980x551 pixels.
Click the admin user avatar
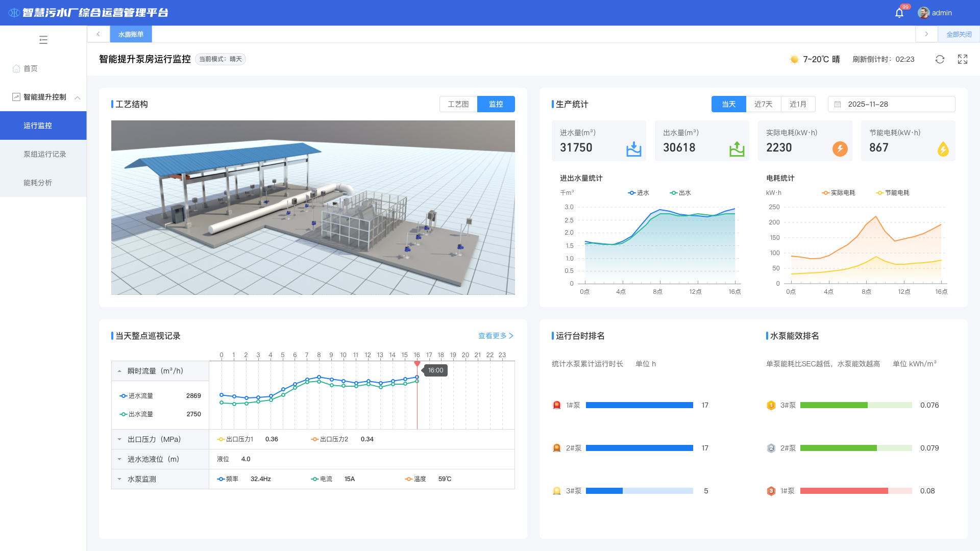[923, 13]
